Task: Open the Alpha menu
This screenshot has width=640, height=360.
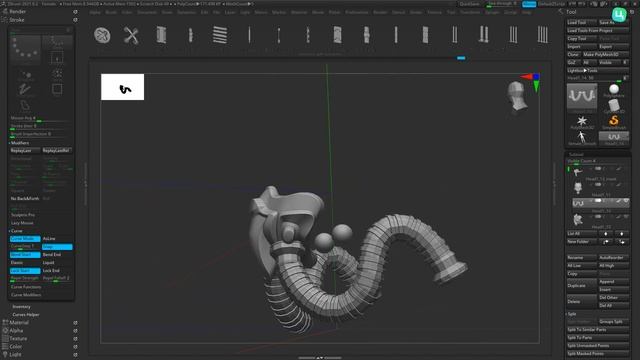Action: (x=95, y=12)
